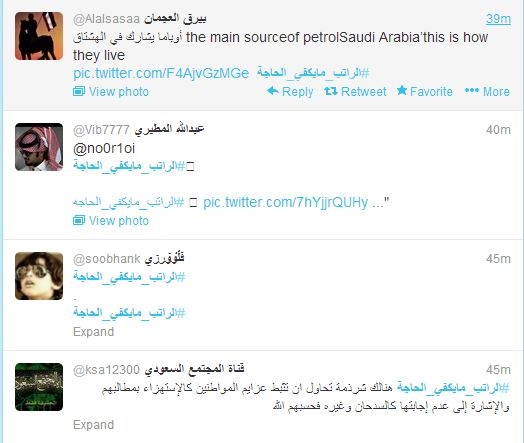
Task: Open the @no0r1oi mention
Action: [x=104, y=148]
